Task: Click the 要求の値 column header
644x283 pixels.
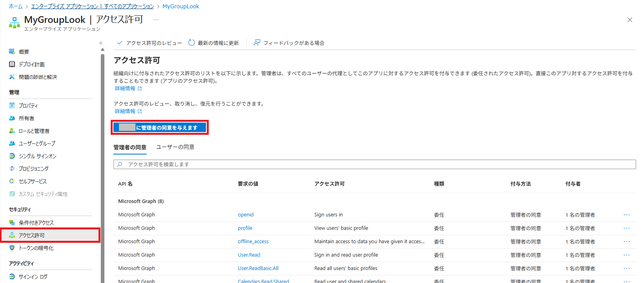Action: click(248, 184)
